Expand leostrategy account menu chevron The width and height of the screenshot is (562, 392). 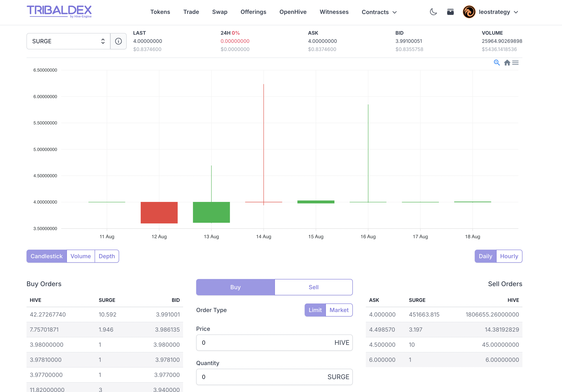(x=516, y=12)
